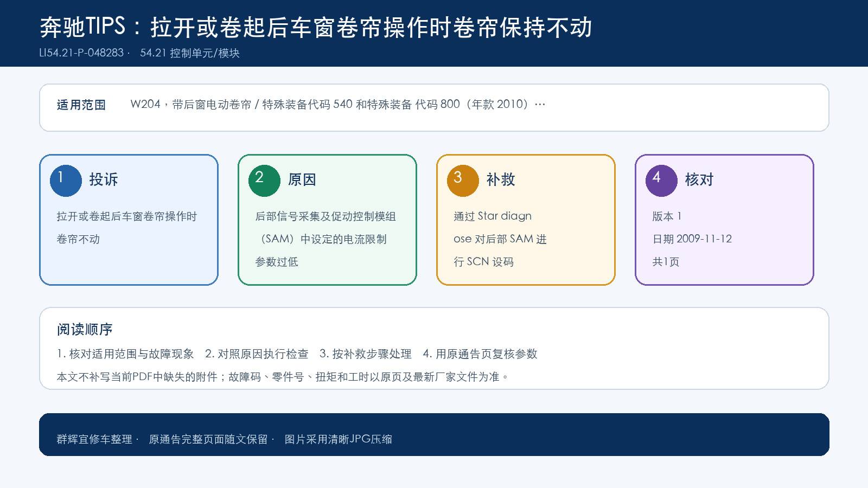Click 原通告完整页面随文保留 in the footer
This screenshot has width=868, height=488.
tap(208, 439)
